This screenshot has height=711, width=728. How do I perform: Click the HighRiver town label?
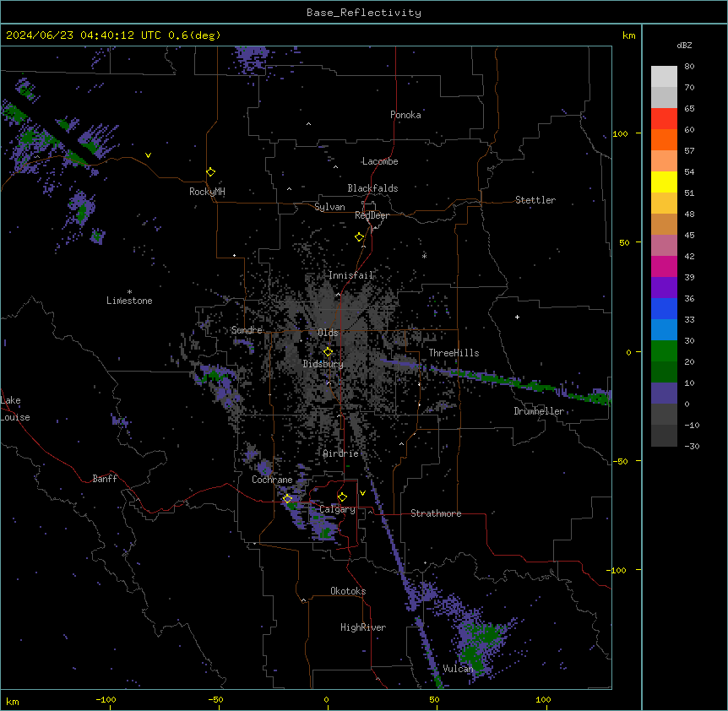click(363, 627)
